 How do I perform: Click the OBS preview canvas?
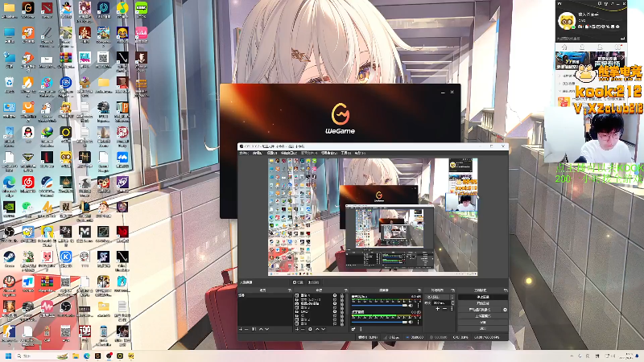coord(373,216)
